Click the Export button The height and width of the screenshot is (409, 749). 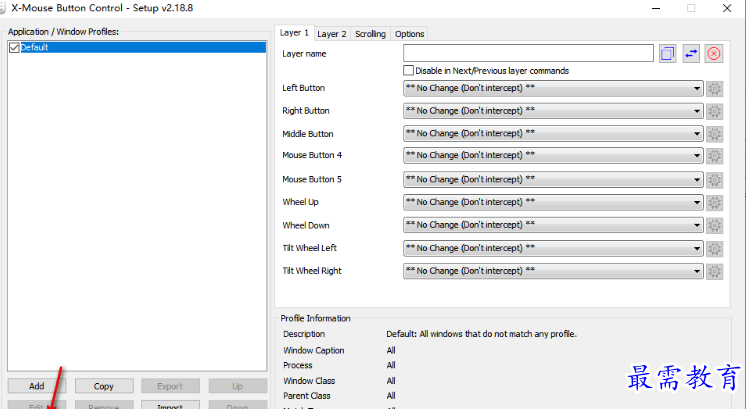point(170,386)
